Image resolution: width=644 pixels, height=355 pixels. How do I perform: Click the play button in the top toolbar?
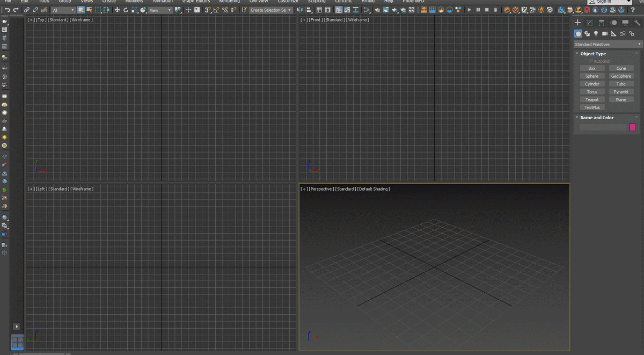[x=470, y=10]
